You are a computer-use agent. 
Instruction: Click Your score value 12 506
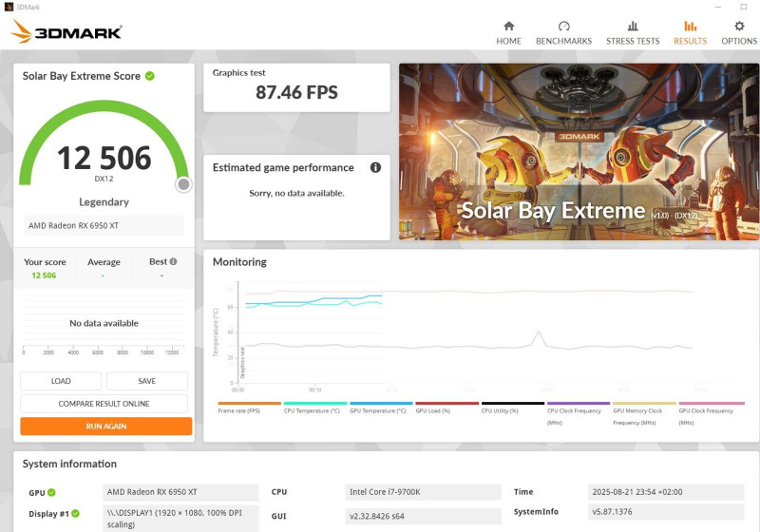pyautogui.click(x=44, y=275)
